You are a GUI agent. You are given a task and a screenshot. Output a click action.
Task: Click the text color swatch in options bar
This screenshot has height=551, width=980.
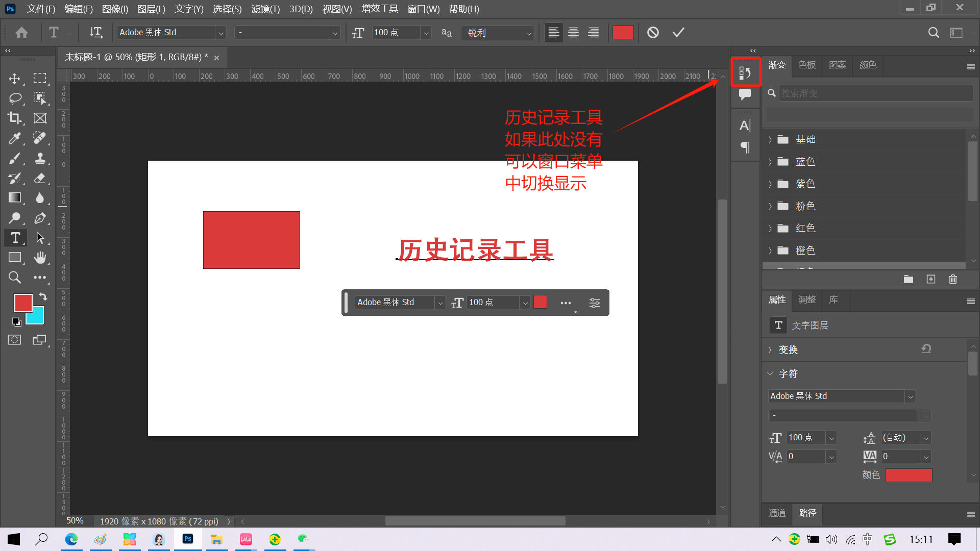pyautogui.click(x=623, y=33)
